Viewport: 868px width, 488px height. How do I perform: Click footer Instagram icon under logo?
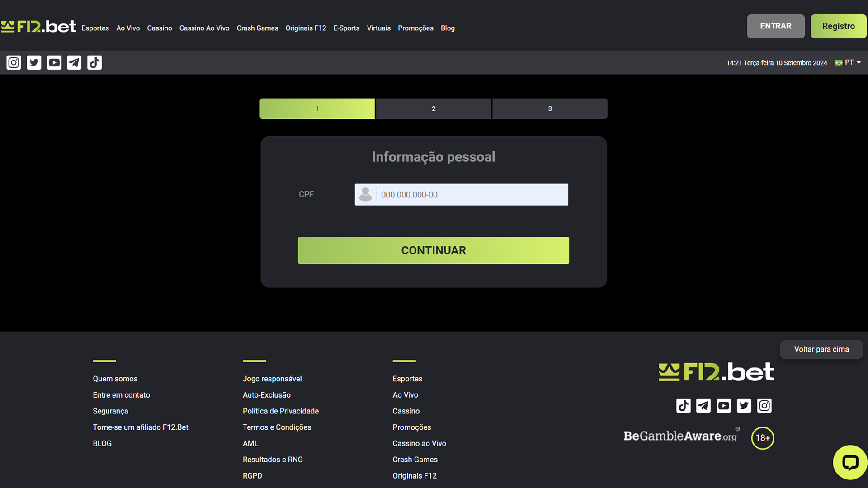tap(764, 406)
